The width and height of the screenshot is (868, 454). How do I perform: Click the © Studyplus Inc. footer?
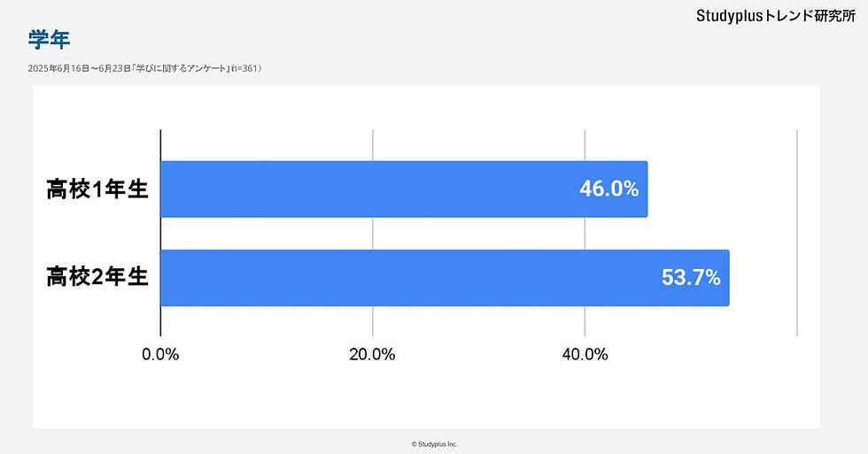[x=435, y=444]
